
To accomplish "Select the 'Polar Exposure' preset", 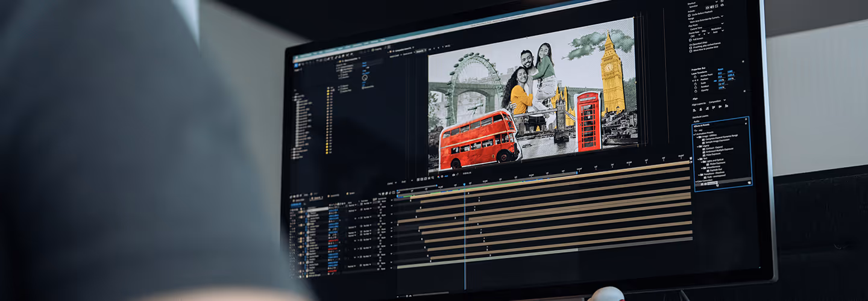I will click(x=714, y=154).
